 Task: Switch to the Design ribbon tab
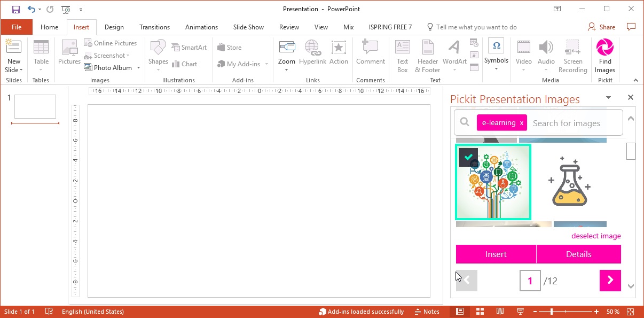114,27
